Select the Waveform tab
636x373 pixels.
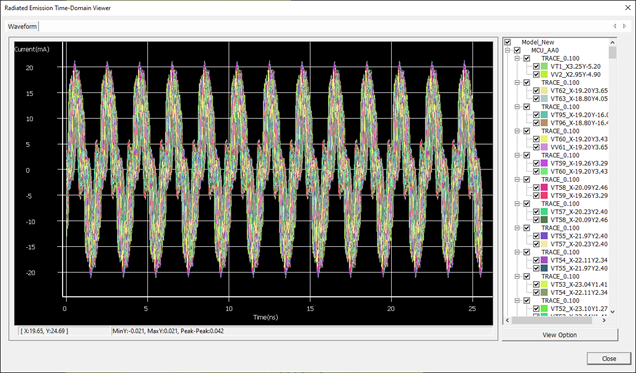pos(22,26)
